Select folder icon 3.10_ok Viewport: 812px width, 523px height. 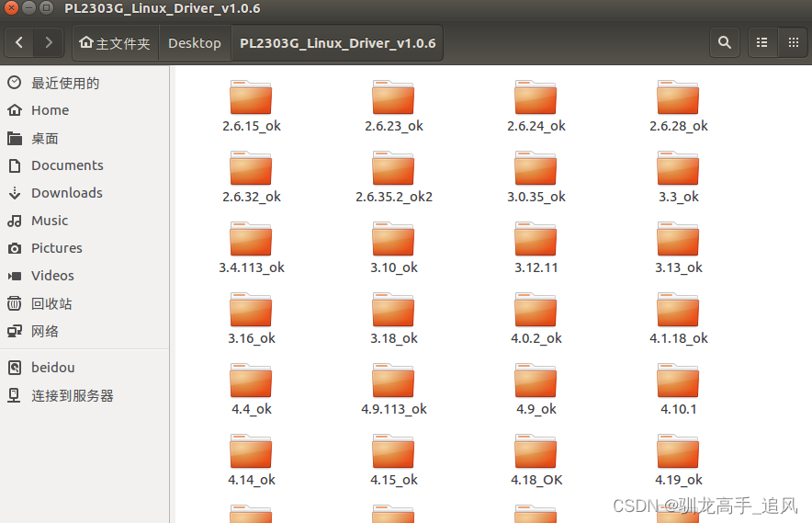pyautogui.click(x=393, y=239)
